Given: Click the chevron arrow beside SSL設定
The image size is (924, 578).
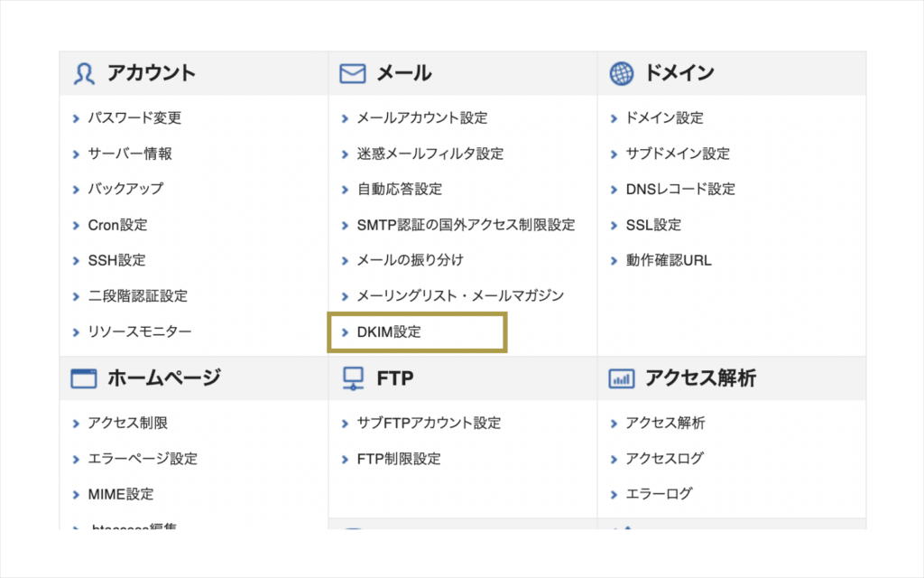Looking at the screenshot, I should pos(614,225).
